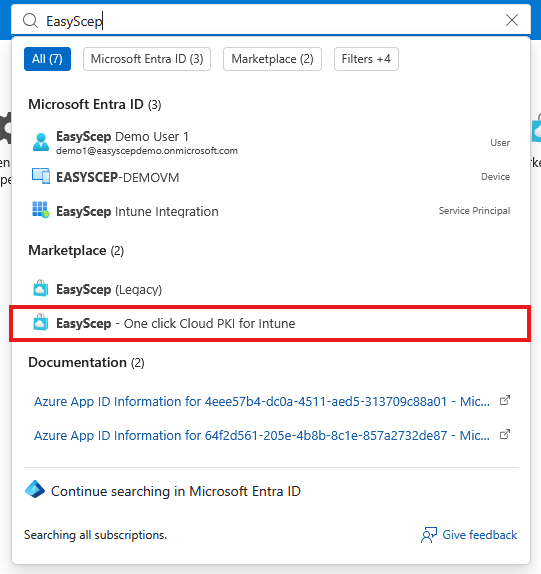Open the Filters +4 dropdown
Screen dimensions: 541x574
point(366,59)
